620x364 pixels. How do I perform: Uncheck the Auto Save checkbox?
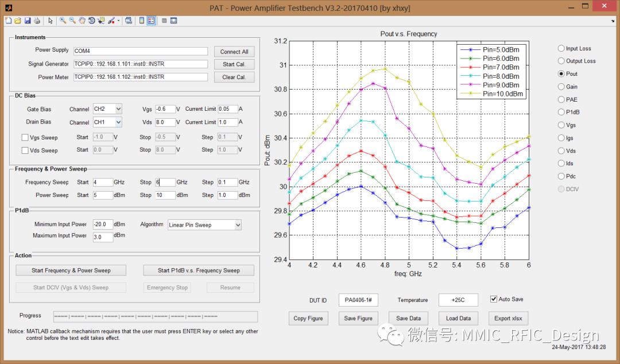493,299
